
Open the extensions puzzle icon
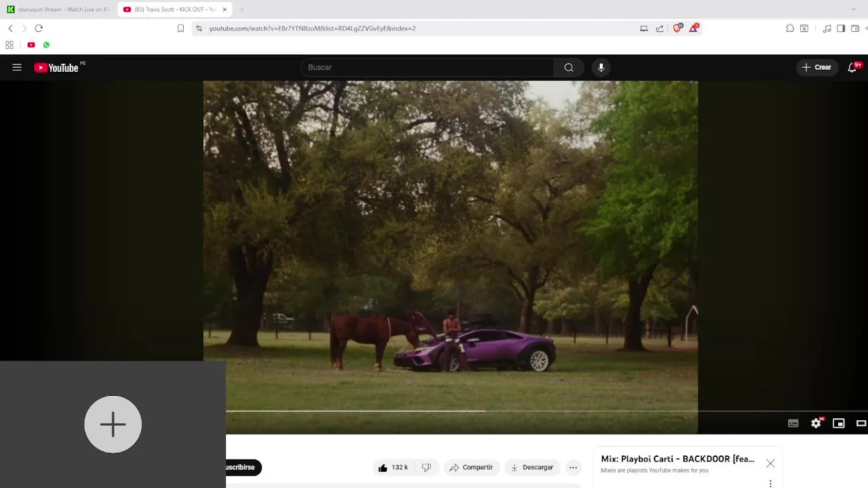(x=790, y=28)
